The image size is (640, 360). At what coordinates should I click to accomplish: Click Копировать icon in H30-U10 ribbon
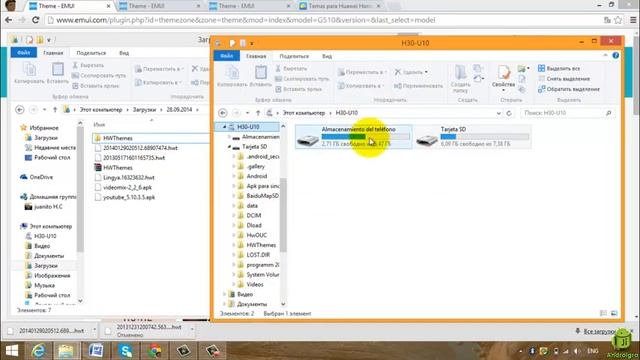click(x=232, y=77)
